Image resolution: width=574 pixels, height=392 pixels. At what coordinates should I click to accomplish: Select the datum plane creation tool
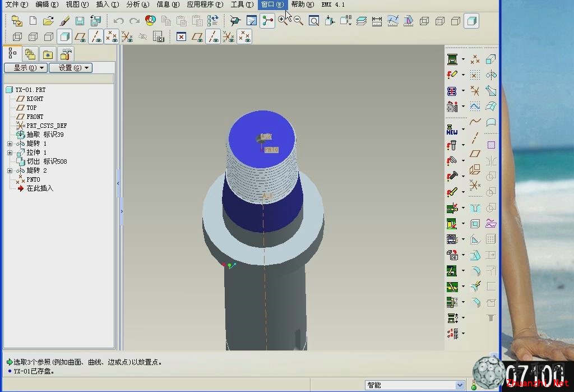click(x=475, y=154)
